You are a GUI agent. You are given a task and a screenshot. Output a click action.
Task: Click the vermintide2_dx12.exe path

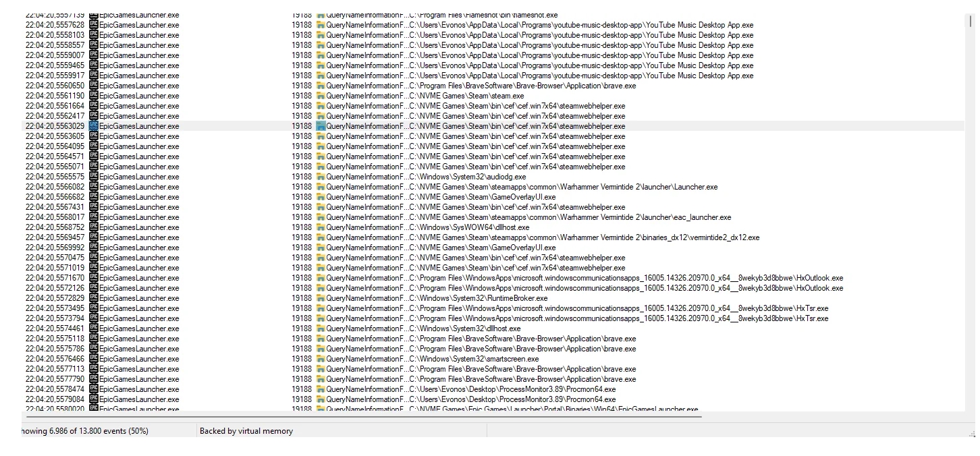pos(584,237)
